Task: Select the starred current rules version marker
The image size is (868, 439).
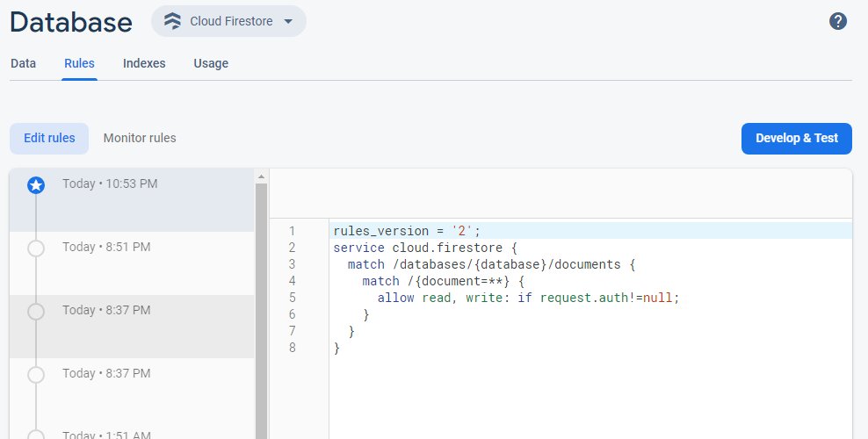Action: click(36, 185)
